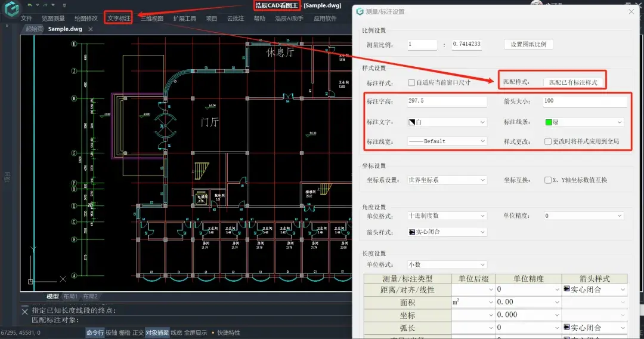Click the green 标注线条 color swatch
The image size is (644, 339).
549,122
